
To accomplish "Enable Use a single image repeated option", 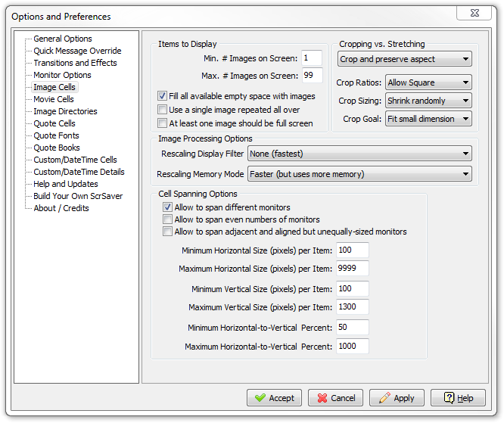I will (162, 110).
